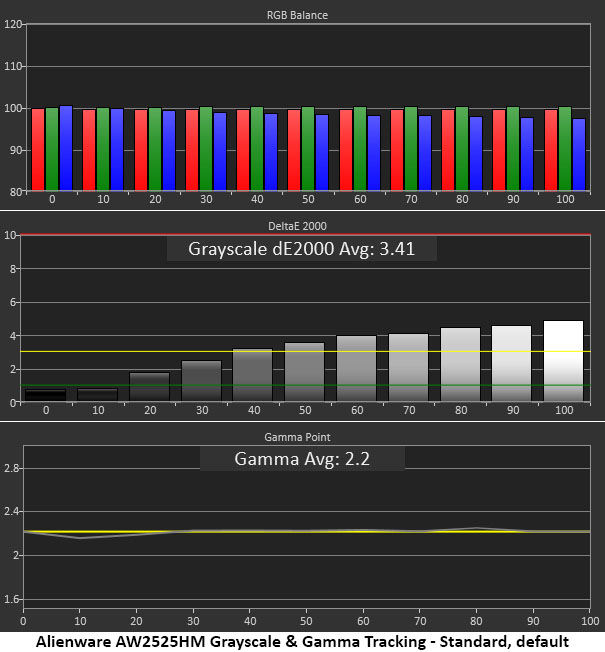This screenshot has width=605, height=652.
Task: Click the DeltaE bar at 60
Action: point(356,368)
